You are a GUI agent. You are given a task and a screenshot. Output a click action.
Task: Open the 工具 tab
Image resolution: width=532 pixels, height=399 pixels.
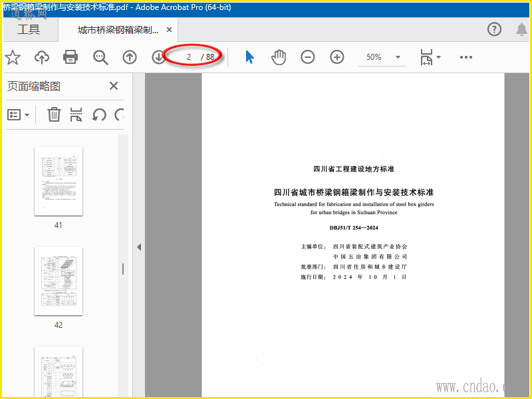click(29, 29)
